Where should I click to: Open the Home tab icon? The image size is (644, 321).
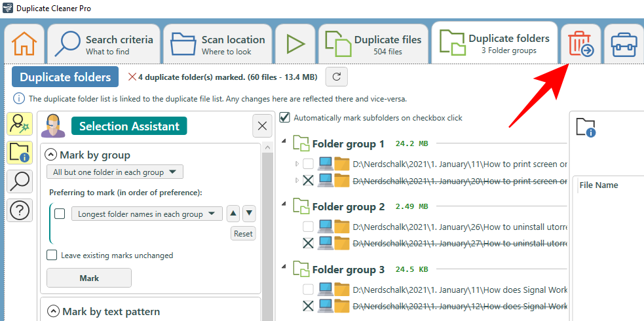pyautogui.click(x=24, y=44)
